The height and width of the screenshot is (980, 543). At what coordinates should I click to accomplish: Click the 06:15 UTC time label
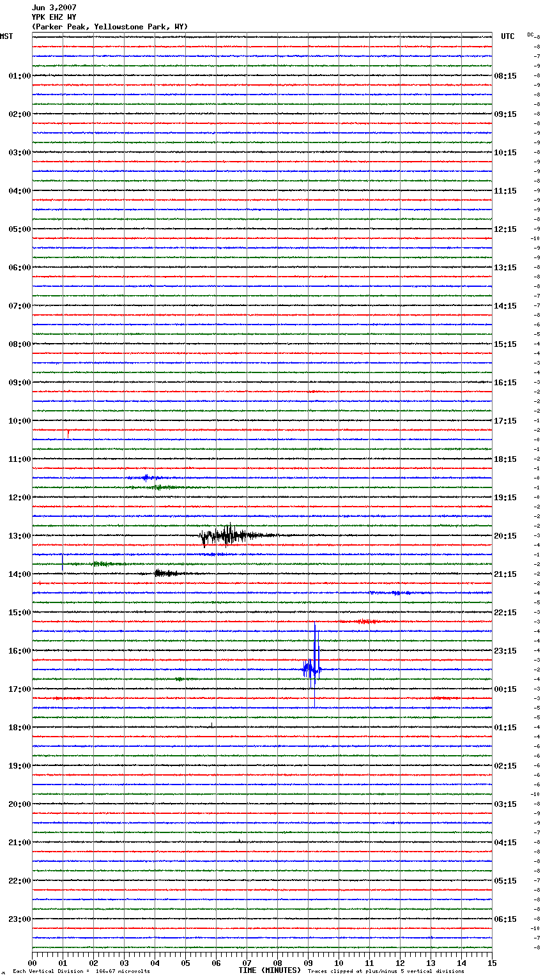pos(505,919)
